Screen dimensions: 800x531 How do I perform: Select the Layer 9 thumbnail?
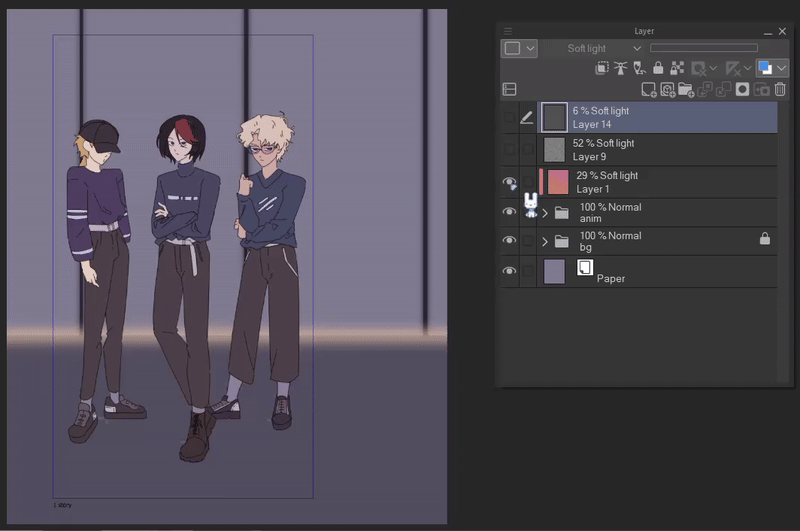point(554,150)
